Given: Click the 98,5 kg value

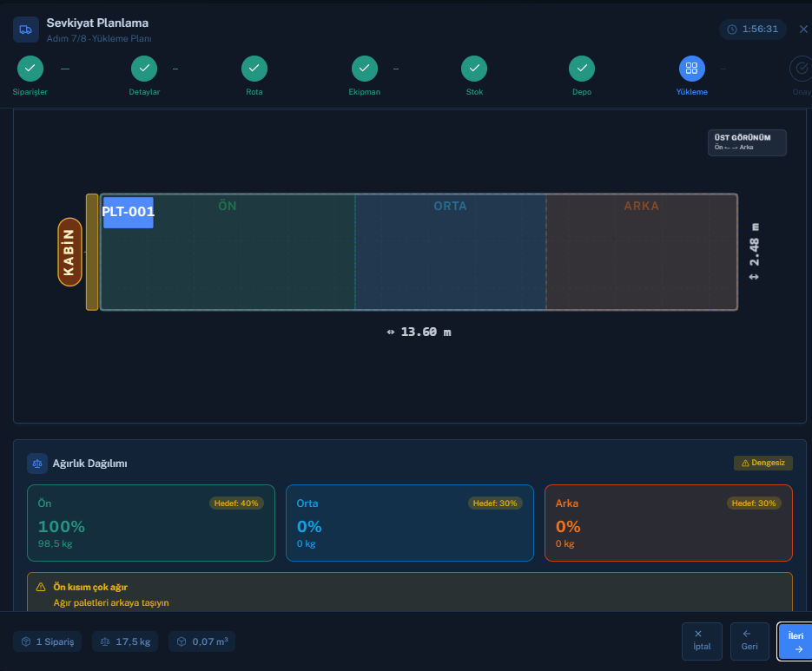Looking at the screenshot, I should (x=55, y=543).
